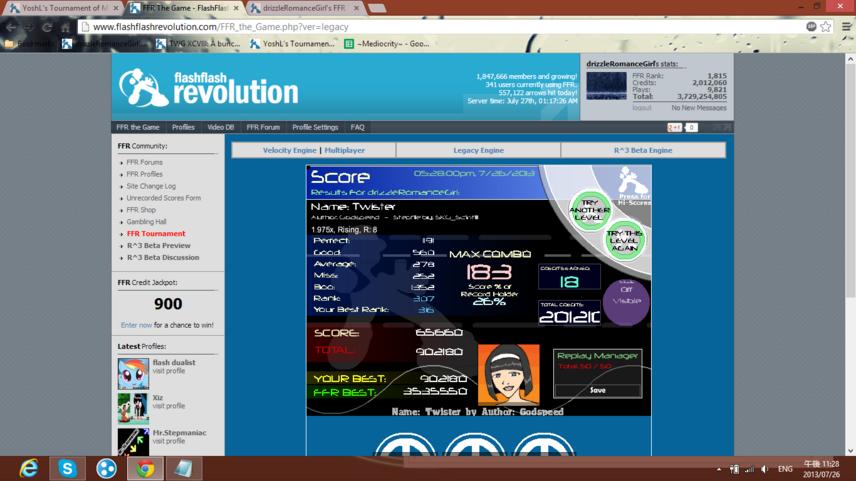The width and height of the screenshot is (856, 481).
Task: Open FFR Forum menu item
Action: [263, 127]
